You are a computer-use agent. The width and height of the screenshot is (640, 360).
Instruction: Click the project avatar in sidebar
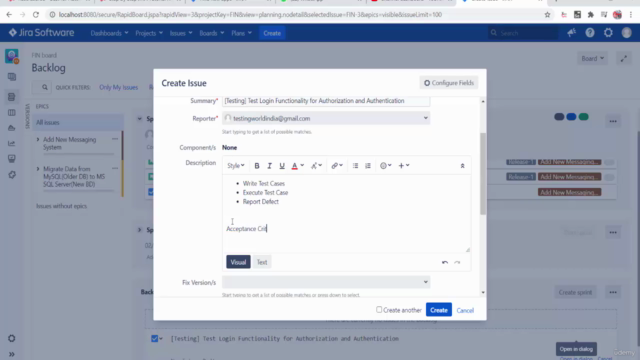coord(12,56)
